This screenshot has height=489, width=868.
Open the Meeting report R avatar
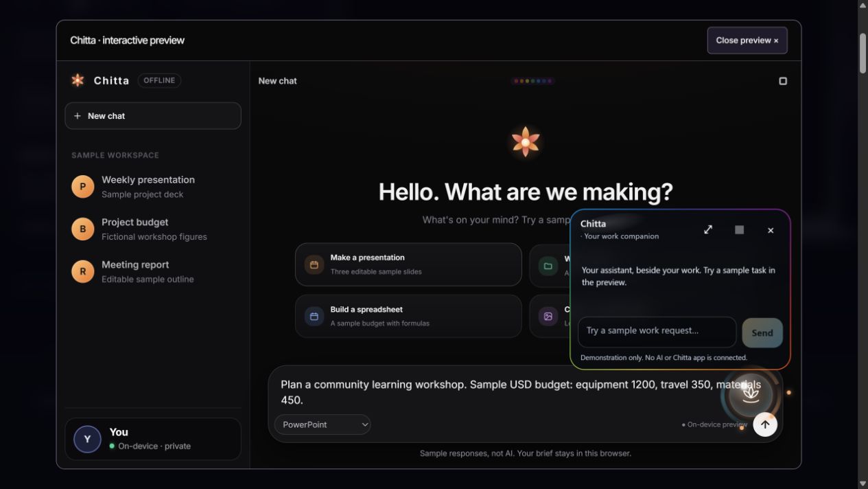[x=83, y=271]
